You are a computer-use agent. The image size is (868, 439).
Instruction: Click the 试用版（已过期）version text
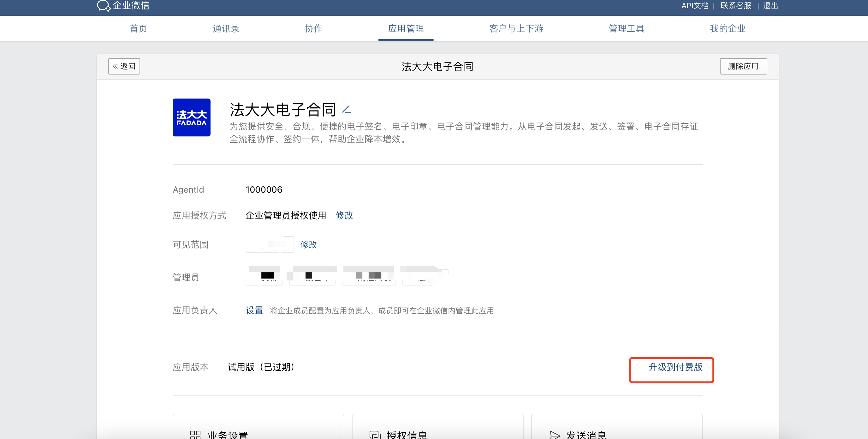pos(263,367)
